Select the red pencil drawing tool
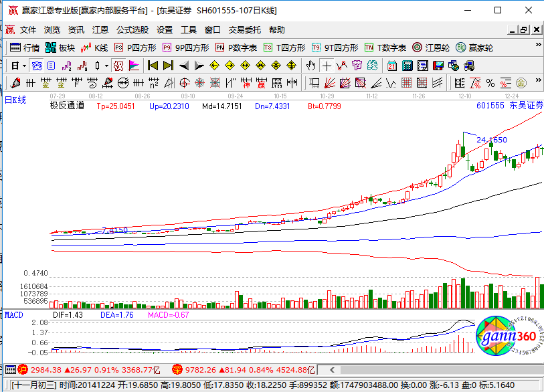Viewport: 544px width, 392px height. tap(15, 83)
